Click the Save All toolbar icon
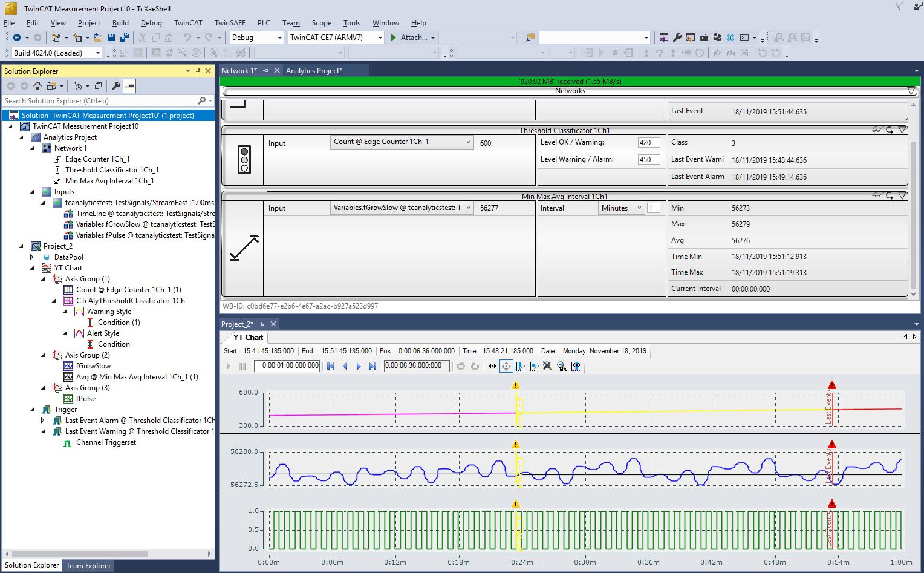 pyautogui.click(x=125, y=38)
